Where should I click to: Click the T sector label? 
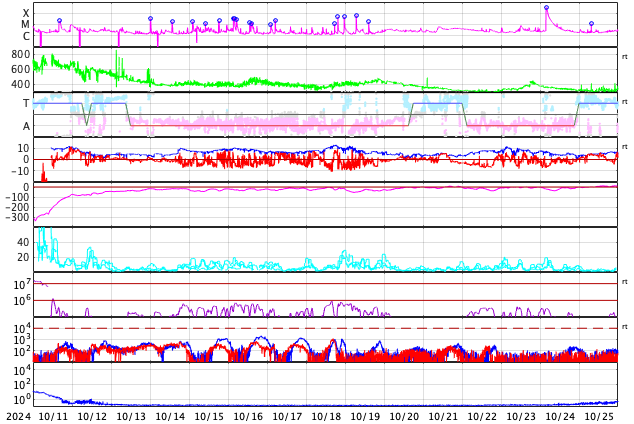click(26, 103)
